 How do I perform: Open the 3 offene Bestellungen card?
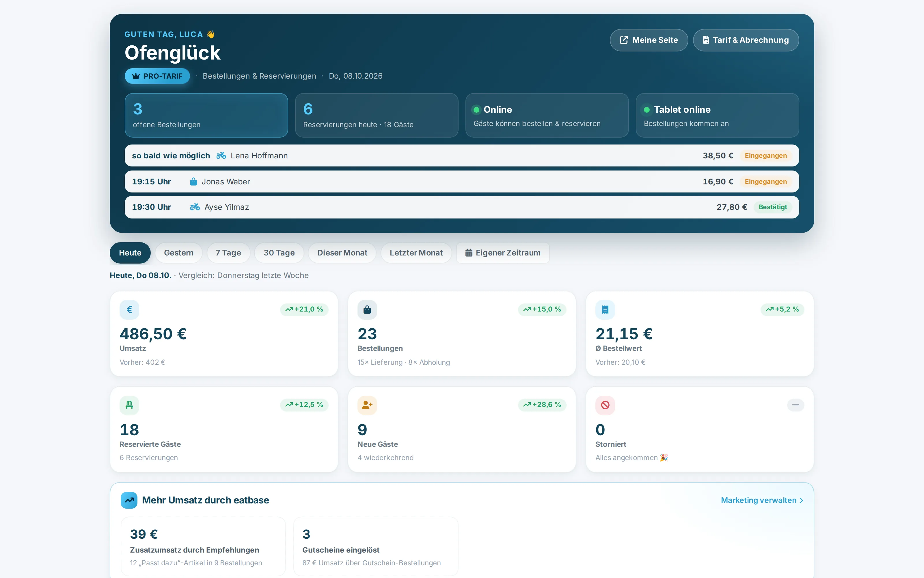(x=206, y=115)
